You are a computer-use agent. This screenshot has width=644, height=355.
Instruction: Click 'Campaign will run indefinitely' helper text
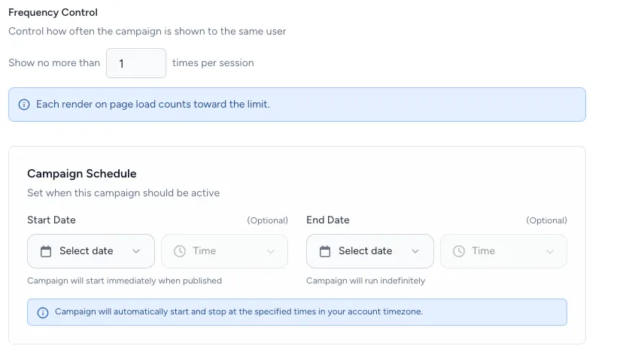coord(366,281)
